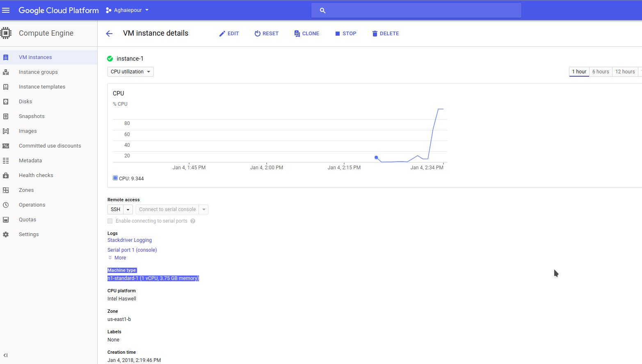
Task: Click the Settings gear icon
Action: [6, 234]
